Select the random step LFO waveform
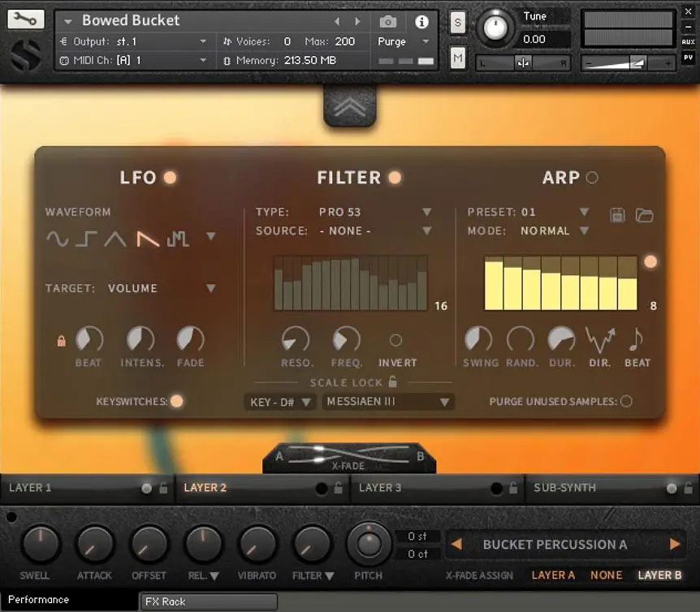Viewport: 700px width, 612px height. 178,239
